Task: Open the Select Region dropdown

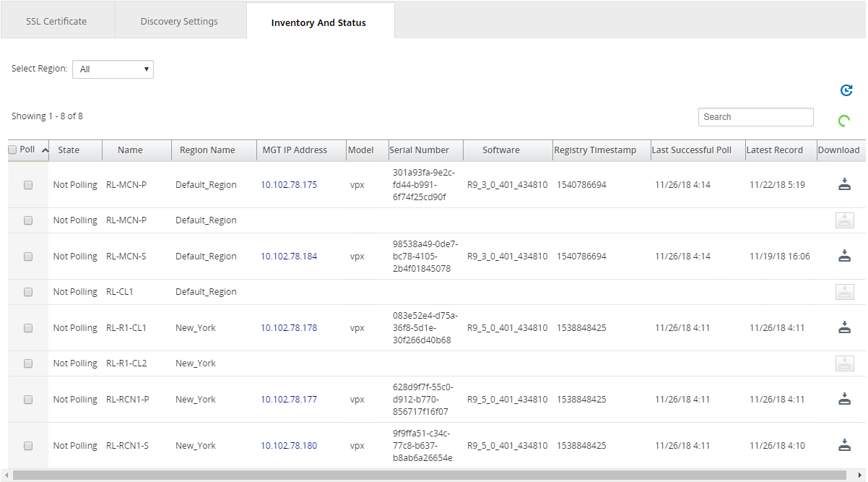Action: click(113, 69)
